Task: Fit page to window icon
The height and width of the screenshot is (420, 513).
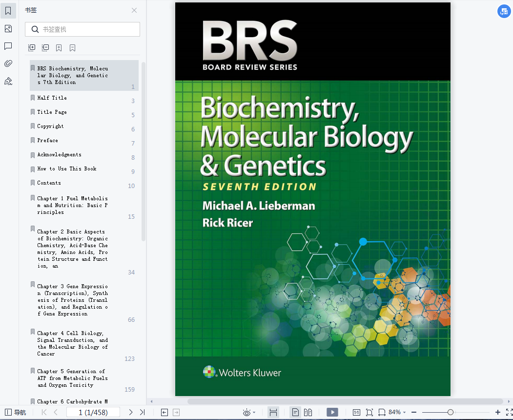Action: click(369, 413)
